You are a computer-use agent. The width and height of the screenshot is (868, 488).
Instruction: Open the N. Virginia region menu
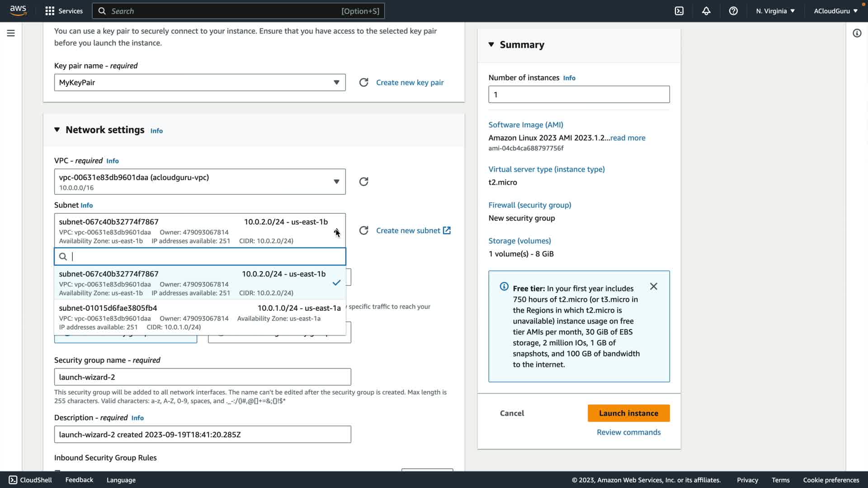point(775,11)
